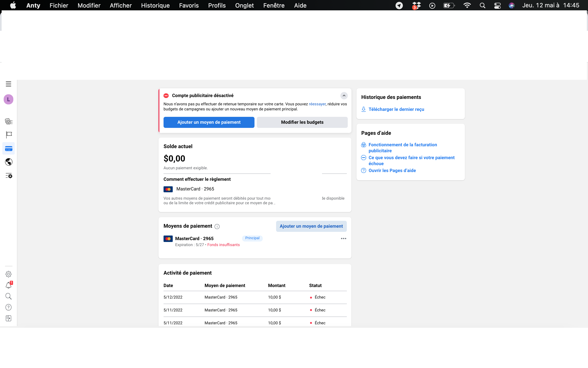Screen dimensions: 588x368
Task: Click the Fonds insuffisants status text
Action: click(223, 245)
